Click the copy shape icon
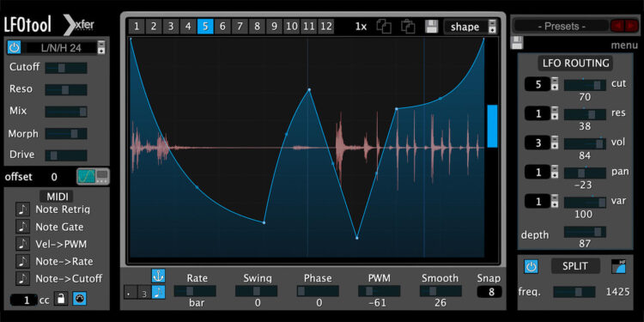The image size is (644, 322). point(384,27)
